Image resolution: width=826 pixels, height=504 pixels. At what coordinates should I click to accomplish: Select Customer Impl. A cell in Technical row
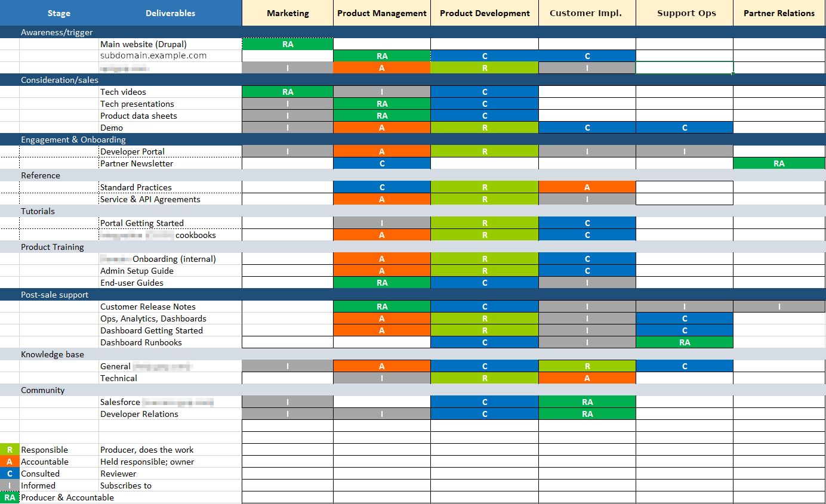(x=587, y=378)
